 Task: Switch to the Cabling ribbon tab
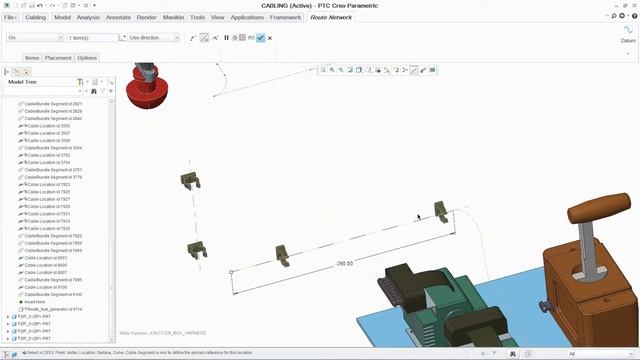[36, 18]
